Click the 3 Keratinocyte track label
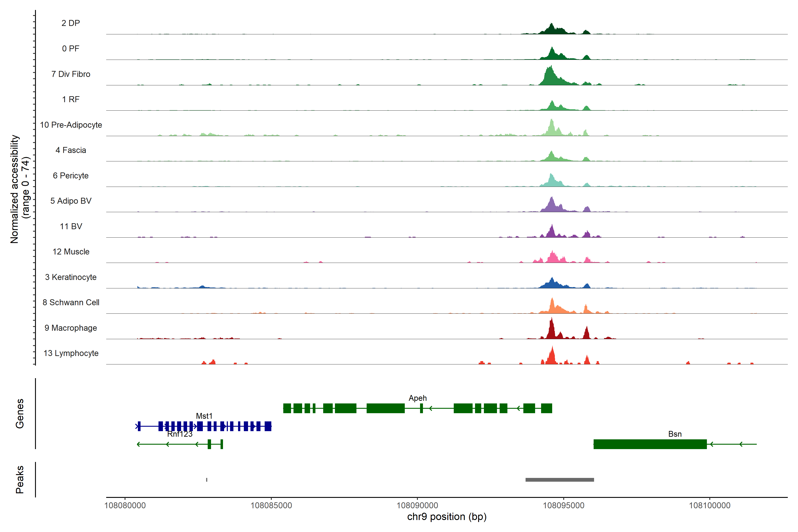 point(70,277)
